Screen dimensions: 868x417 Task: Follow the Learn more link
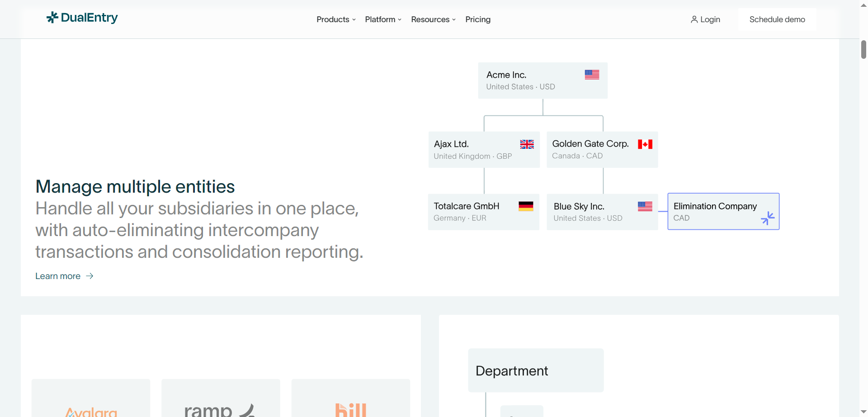[57, 276]
